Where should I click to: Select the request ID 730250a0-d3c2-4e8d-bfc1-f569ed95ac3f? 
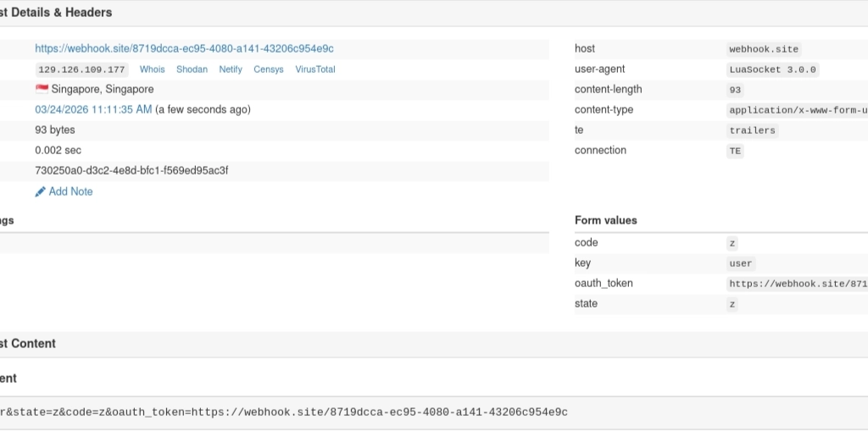(131, 170)
